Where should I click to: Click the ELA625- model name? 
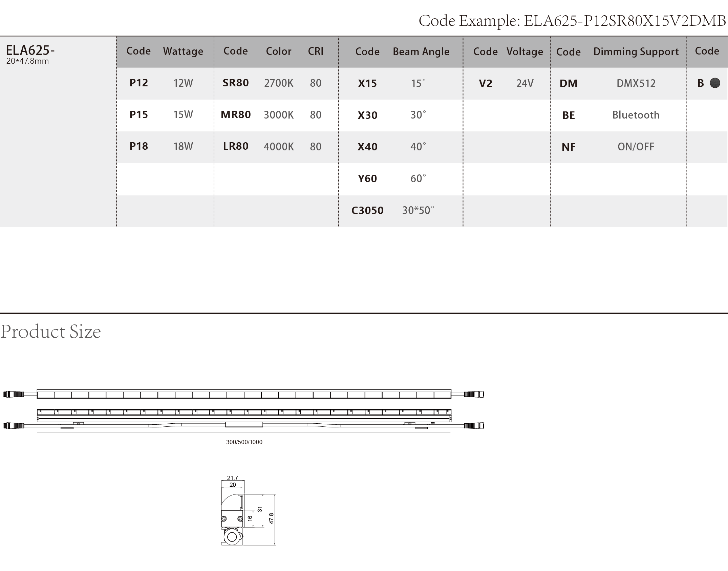click(x=30, y=50)
